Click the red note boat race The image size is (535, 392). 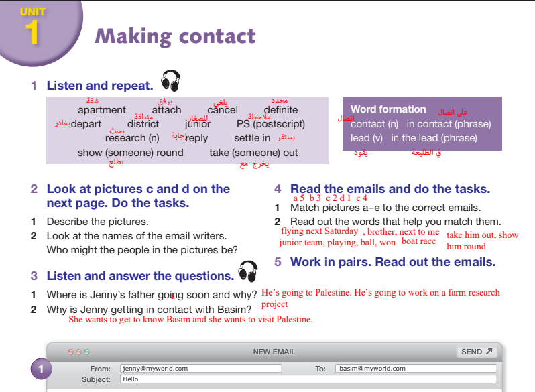click(x=418, y=241)
